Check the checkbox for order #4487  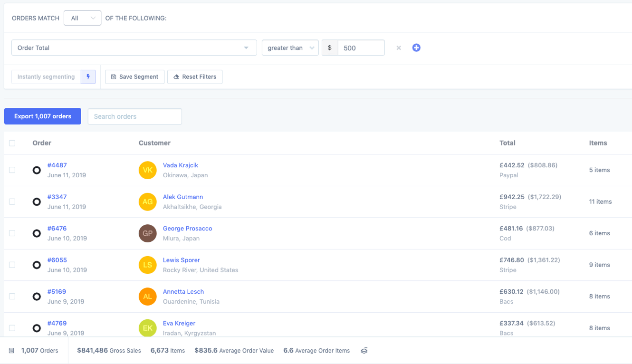[x=12, y=170]
